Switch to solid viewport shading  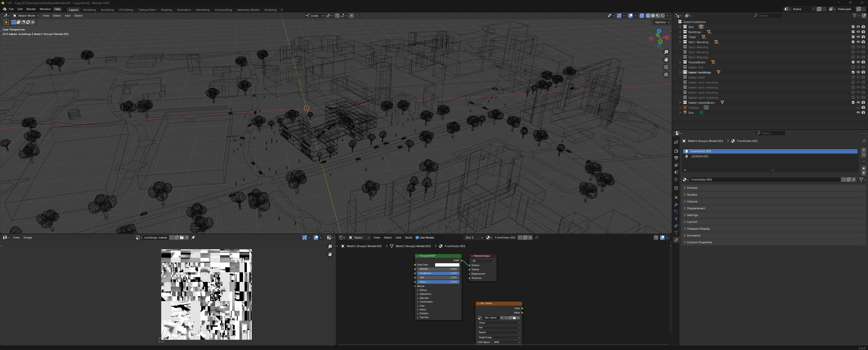tap(653, 15)
